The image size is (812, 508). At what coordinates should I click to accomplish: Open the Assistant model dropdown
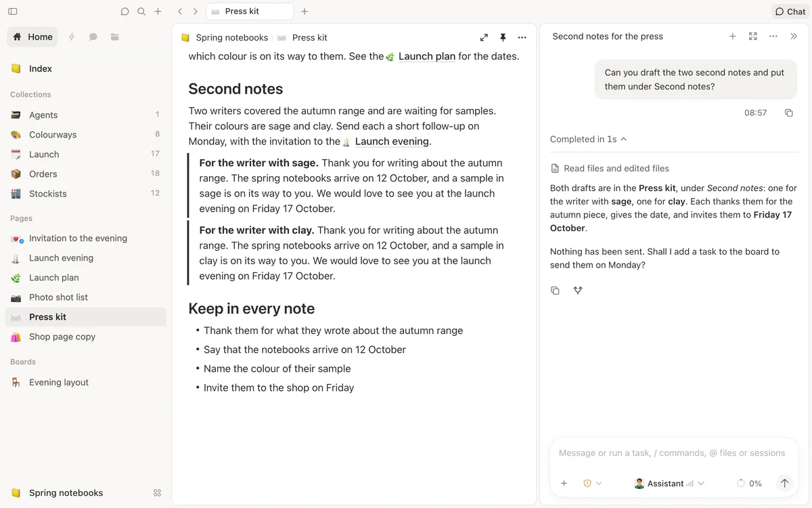[x=669, y=484]
